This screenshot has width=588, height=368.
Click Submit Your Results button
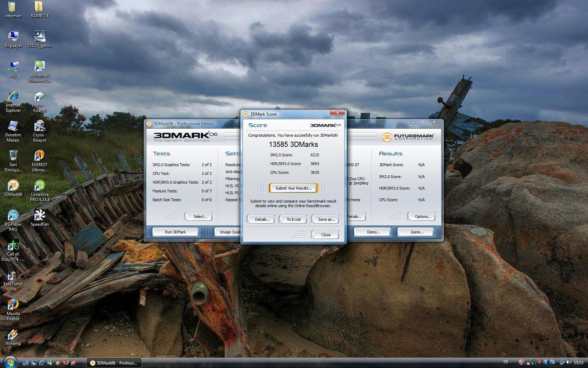pos(293,188)
